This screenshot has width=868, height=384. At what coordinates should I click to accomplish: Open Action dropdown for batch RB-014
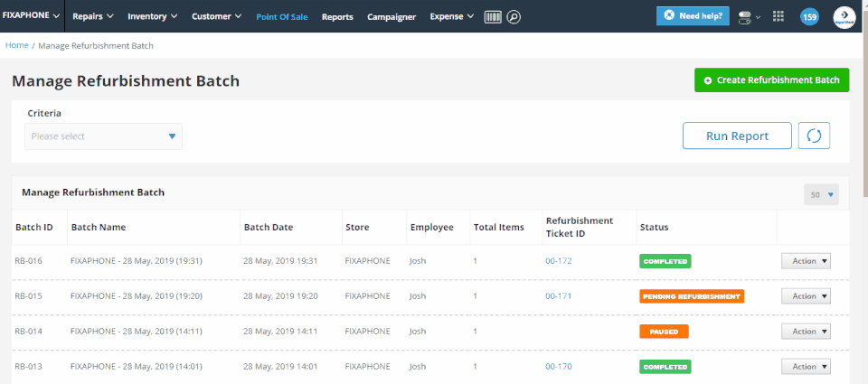[805, 332]
